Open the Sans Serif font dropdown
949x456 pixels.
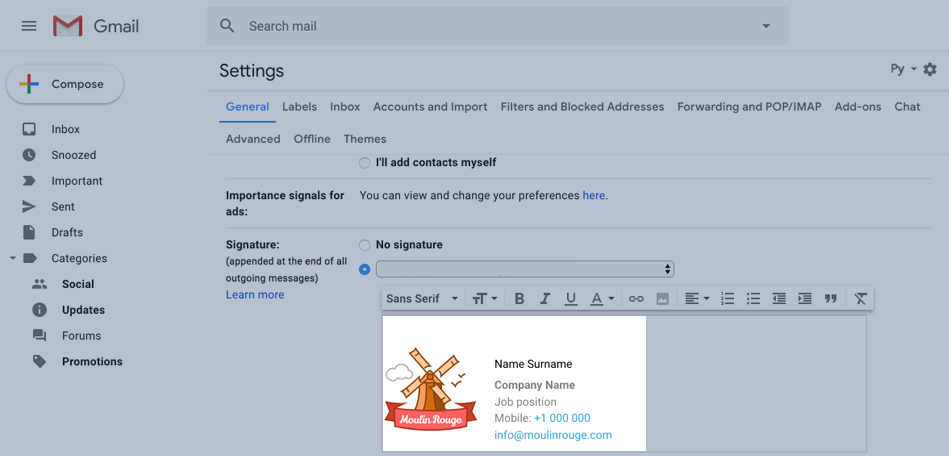pyautogui.click(x=422, y=299)
